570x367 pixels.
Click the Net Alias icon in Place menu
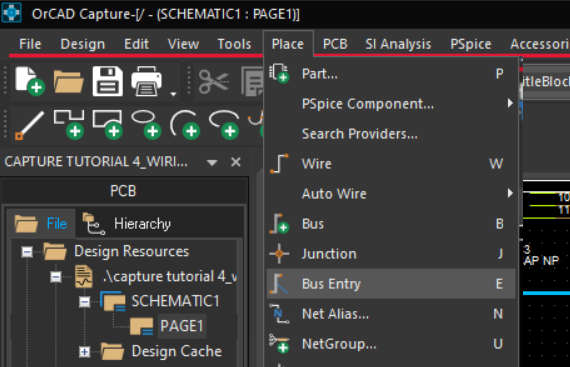279,314
